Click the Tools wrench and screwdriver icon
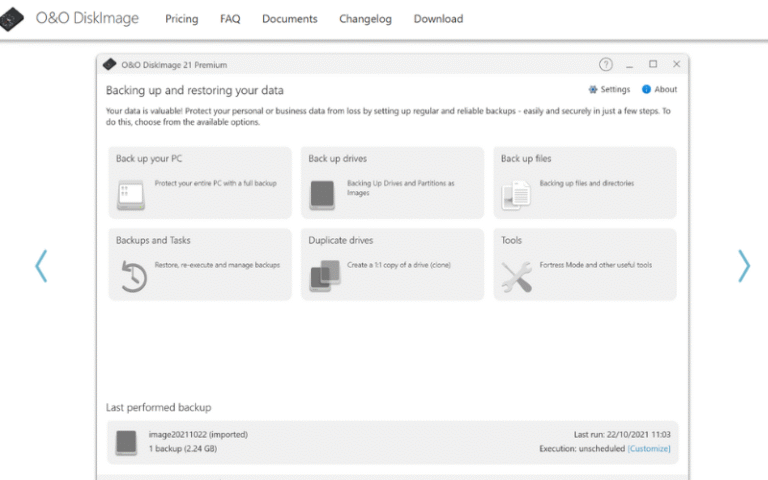 tap(516, 275)
